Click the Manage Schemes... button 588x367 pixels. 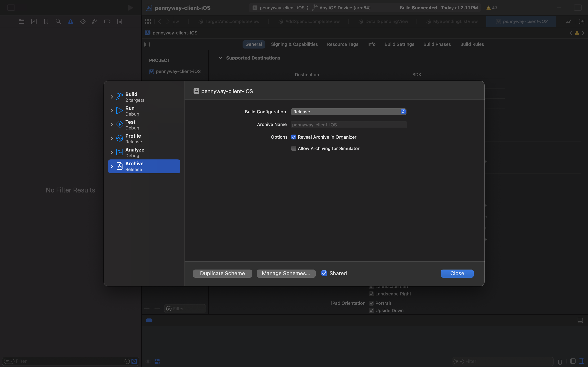click(286, 273)
